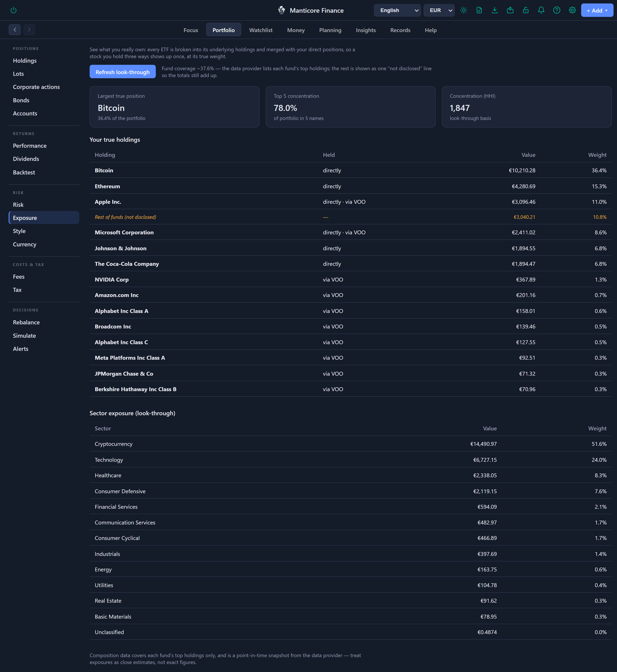Click The Coca-Cola Company holding

pyautogui.click(x=127, y=264)
